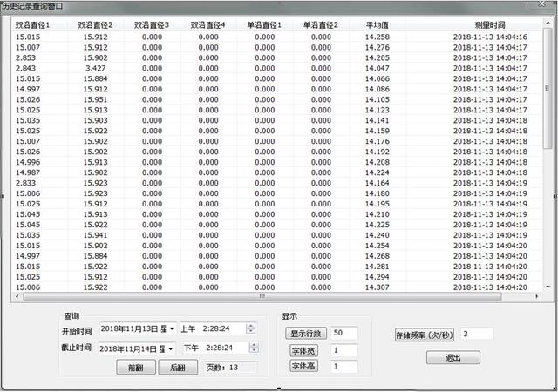This screenshot has width=558, height=392.
Task: Click the table's vertical scrollbar
Action: tap(547, 157)
